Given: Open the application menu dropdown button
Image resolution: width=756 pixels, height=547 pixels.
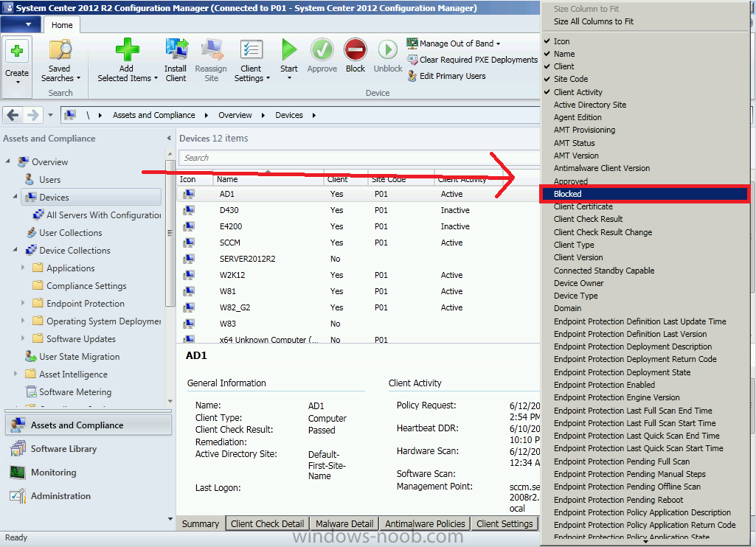Looking at the screenshot, I should [20, 24].
